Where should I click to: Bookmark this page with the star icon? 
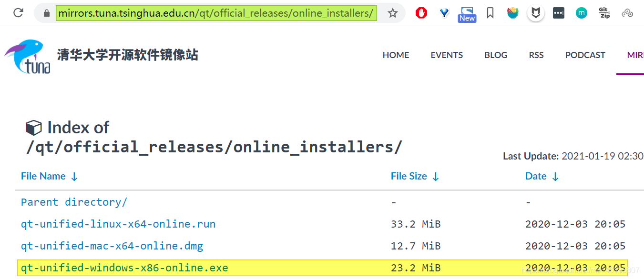click(x=392, y=13)
